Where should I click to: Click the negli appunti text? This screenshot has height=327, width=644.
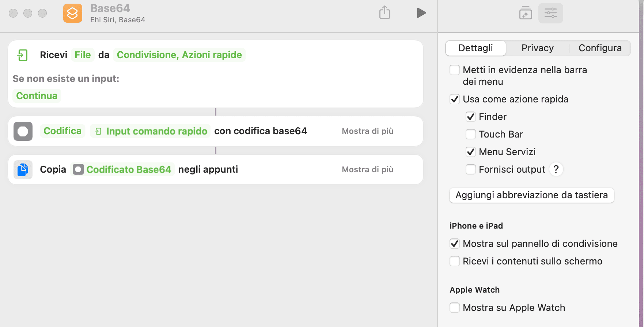208,169
